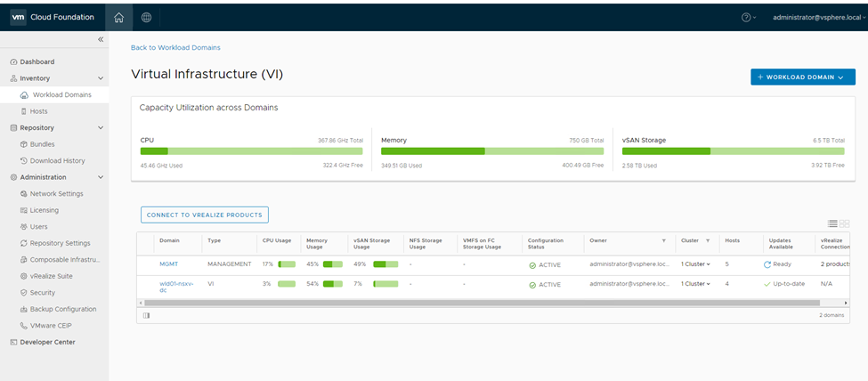Click the Memory Usage column header
This screenshot has height=381, width=868.
click(x=318, y=244)
